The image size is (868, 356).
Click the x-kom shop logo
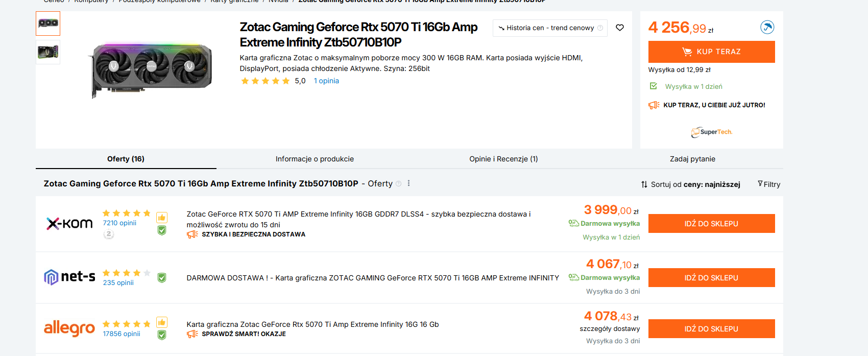coord(69,224)
